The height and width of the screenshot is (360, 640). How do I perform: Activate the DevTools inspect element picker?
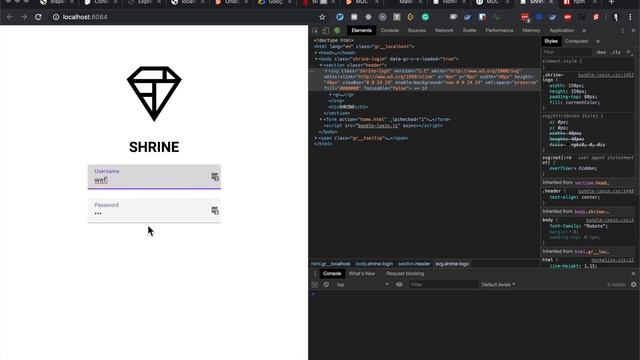click(x=316, y=31)
